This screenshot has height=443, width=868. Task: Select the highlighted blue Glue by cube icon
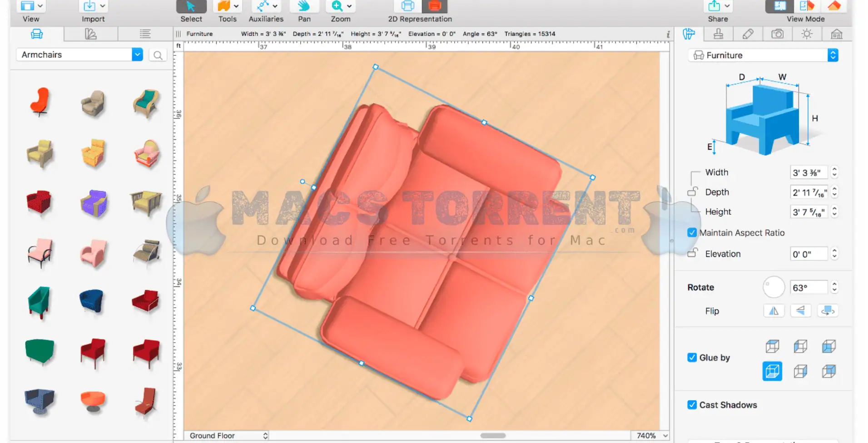[x=772, y=371]
